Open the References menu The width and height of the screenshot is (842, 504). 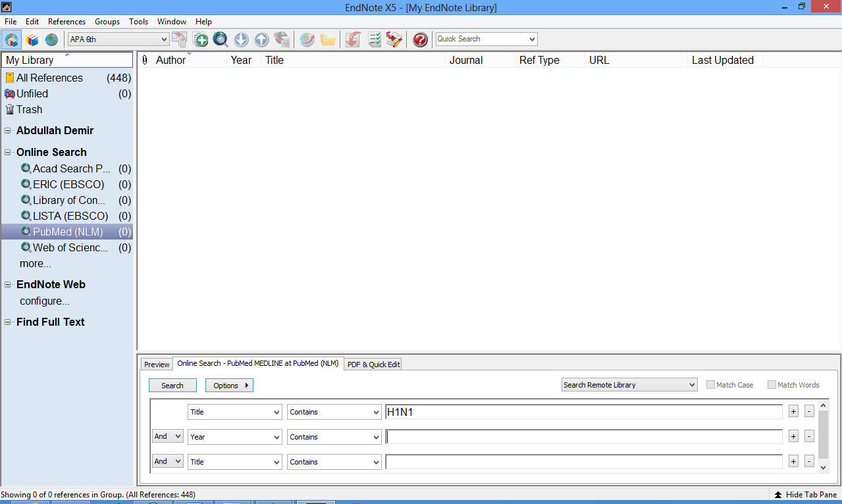tap(66, 22)
